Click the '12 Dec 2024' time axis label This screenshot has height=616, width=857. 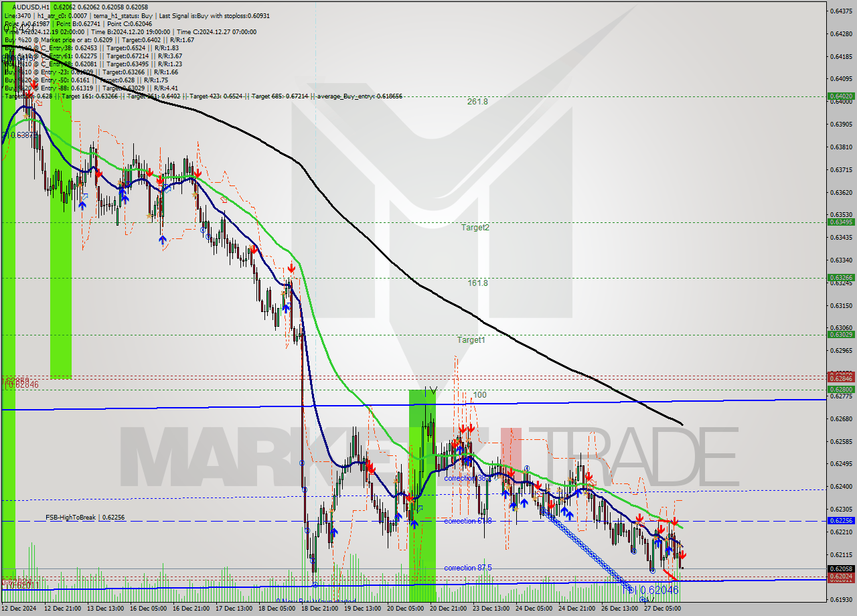(19, 609)
